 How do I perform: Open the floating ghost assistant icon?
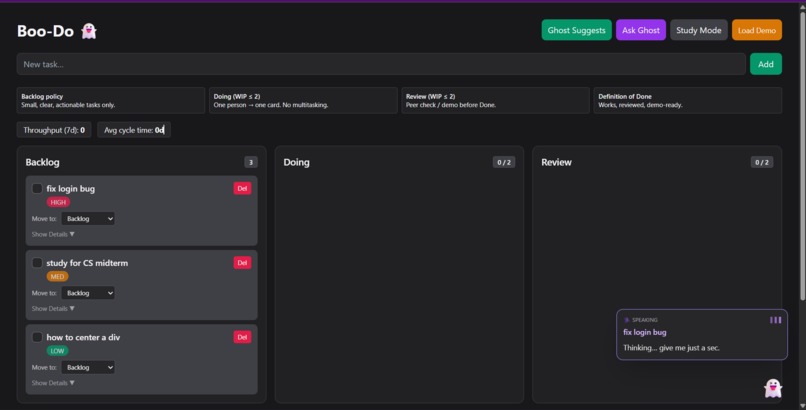tap(773, 388)
